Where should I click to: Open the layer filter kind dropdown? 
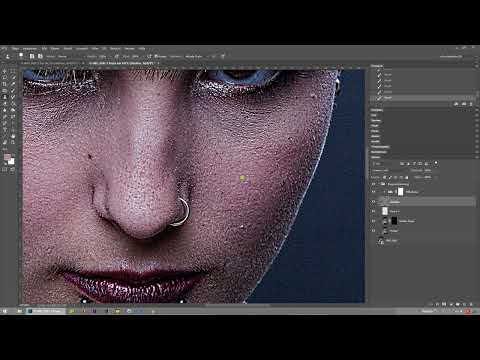(x=385, y=164)
